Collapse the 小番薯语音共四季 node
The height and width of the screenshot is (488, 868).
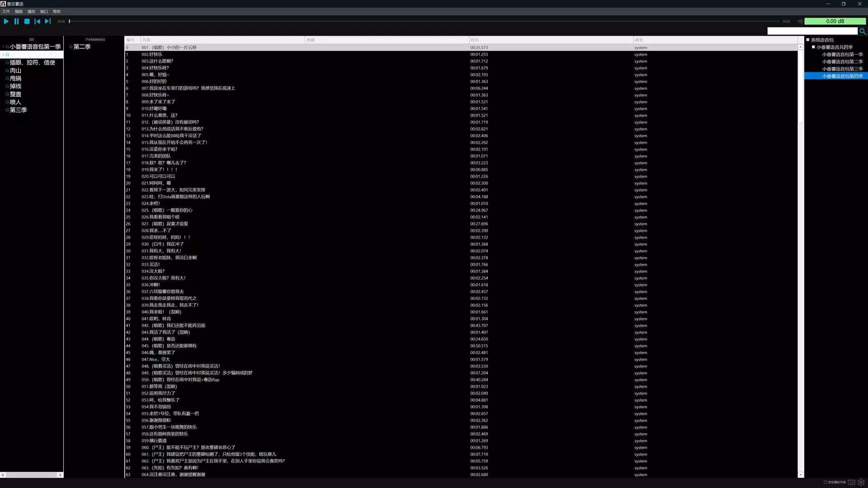[813, 47]
